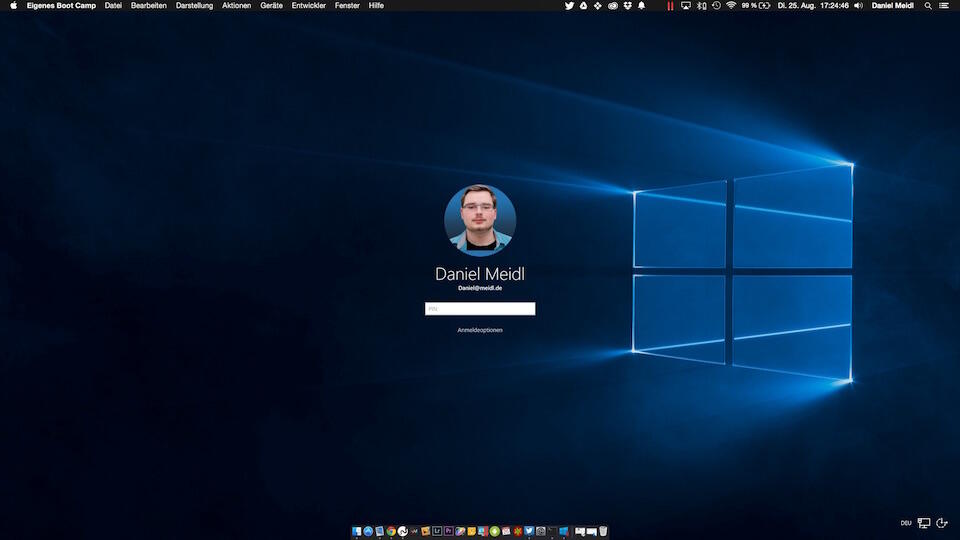The width and height of the screenshot is (960, 540).
Task: Open the Eigenes Boot Camp app menu
Action: pyautogui.click(x=61, y=6)
